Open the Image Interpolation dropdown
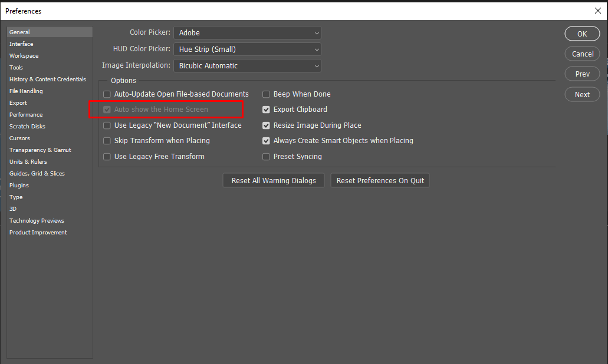Screen dimensions: 608x364 pyautogui.click(x=247, y=65)
